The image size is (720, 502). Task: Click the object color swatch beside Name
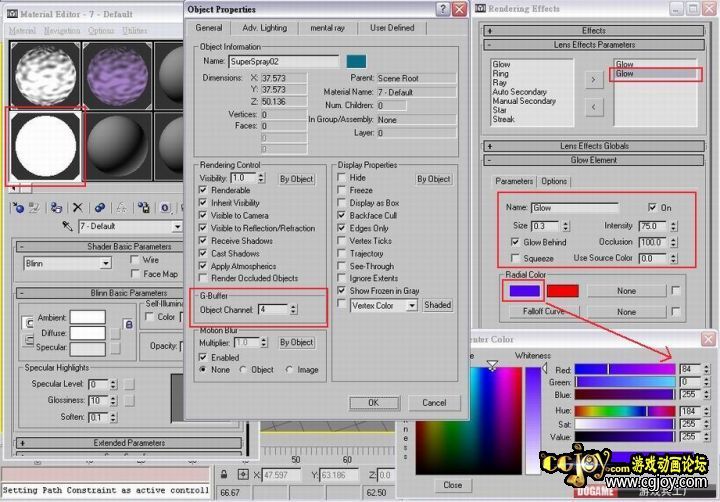tap(356, 62)
